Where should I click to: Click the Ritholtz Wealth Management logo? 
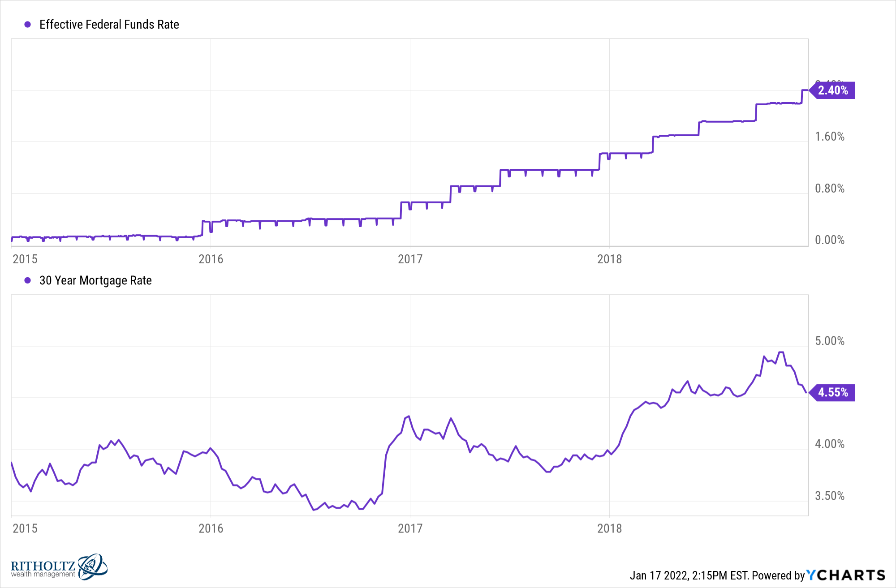pos(59,567)
